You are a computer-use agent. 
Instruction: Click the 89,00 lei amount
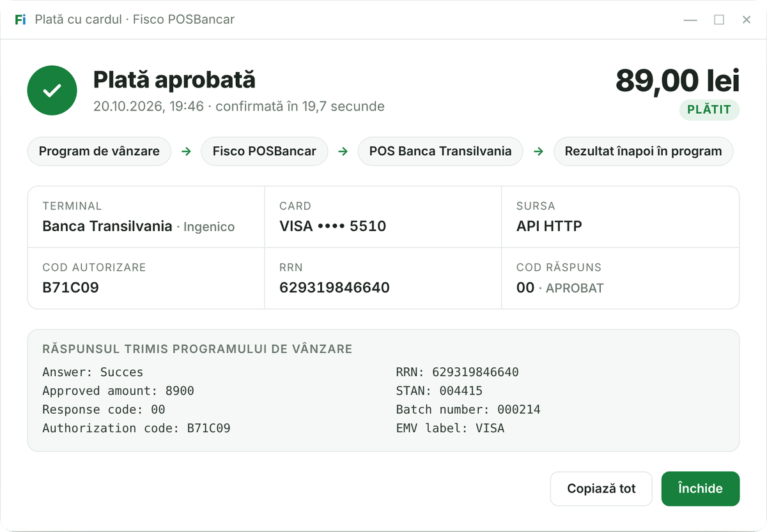678,80
